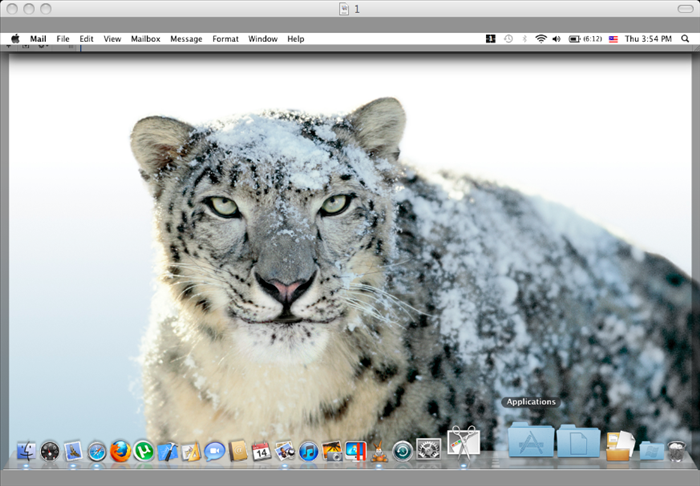Image resolution: width=700 pixels, height=486 pixels.
Task: Open the Message menu
Action: 186,39
